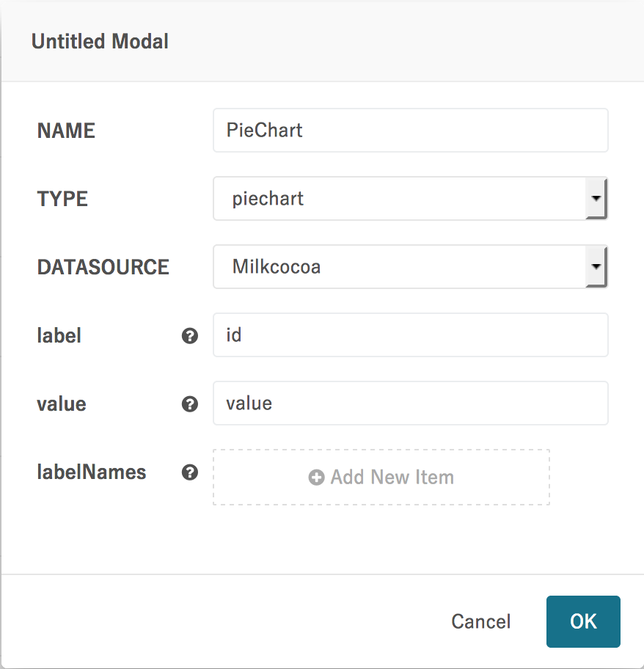Click the labelNames text label
The height and width of the screenshot is (669, 644).
[x=92, y=472]
